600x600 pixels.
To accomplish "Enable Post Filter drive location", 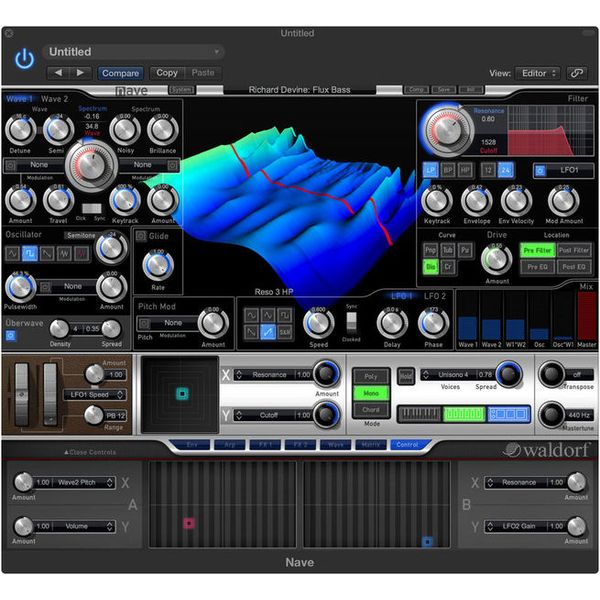I will (573, 250).
